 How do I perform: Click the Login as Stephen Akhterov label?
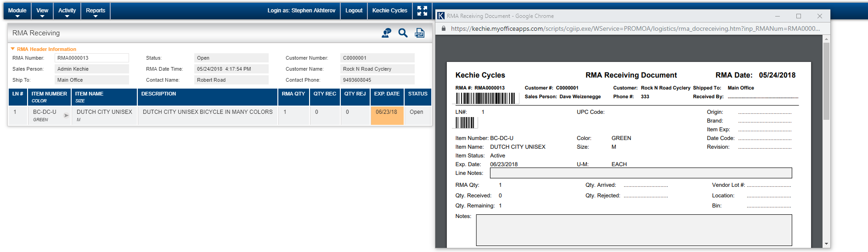[x=301, y=11]
